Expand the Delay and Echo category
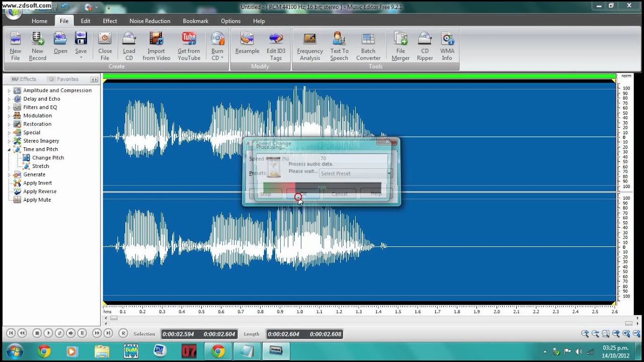 [9, 99]
